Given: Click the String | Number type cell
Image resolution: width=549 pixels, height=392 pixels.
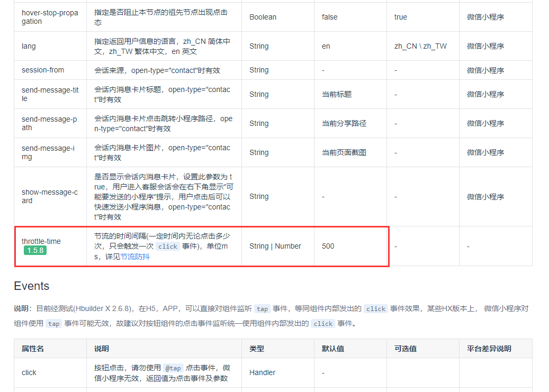Looking at the screenshot, I should (x=276, y=246).
